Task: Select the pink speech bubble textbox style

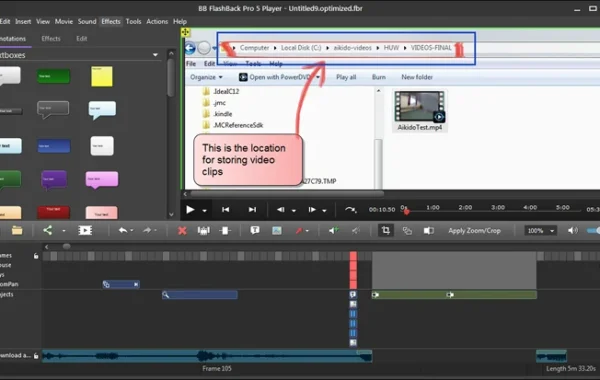Action: tap(102, 180)
